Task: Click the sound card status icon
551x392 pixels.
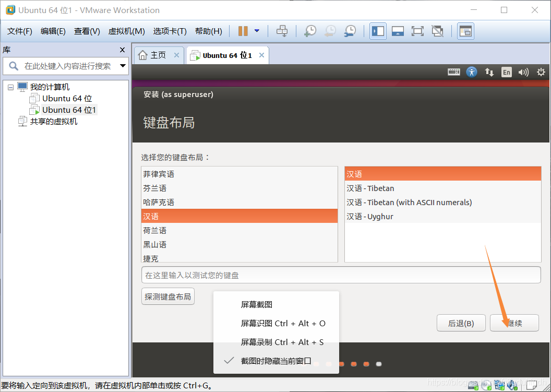Action: tap(512, 386)
